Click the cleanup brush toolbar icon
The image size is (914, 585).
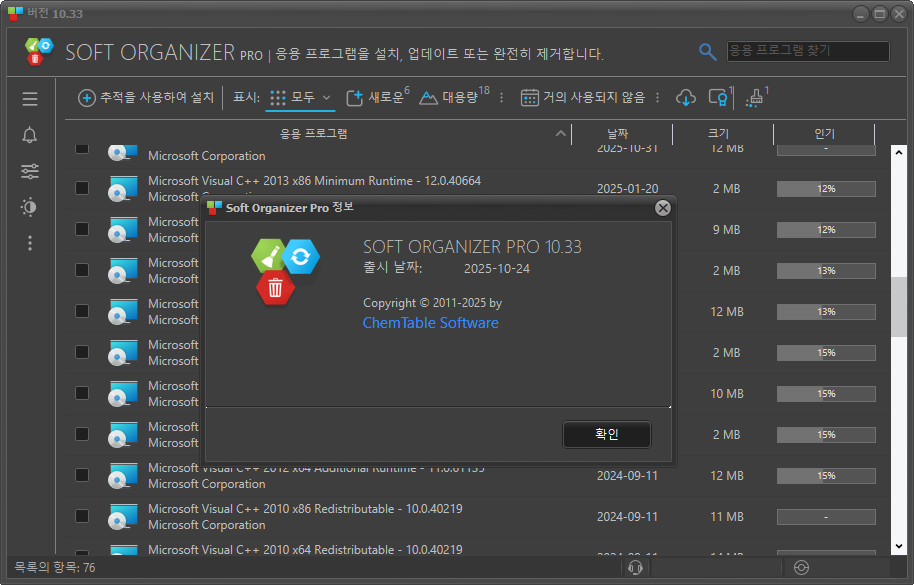point(754,98)
